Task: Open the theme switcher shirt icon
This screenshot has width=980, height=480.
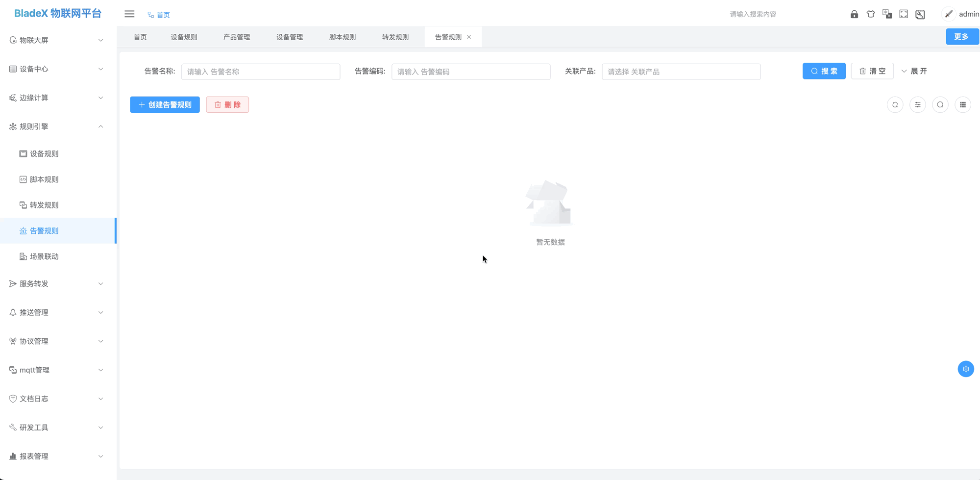Action: 871,14
